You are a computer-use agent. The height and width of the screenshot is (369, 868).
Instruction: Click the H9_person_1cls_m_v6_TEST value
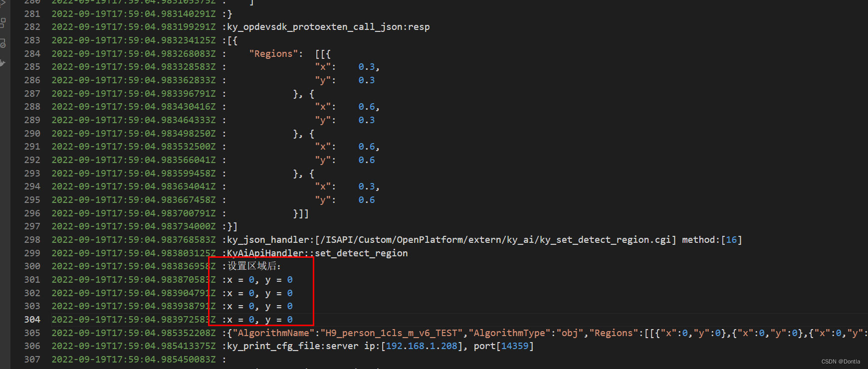(392, 333)
